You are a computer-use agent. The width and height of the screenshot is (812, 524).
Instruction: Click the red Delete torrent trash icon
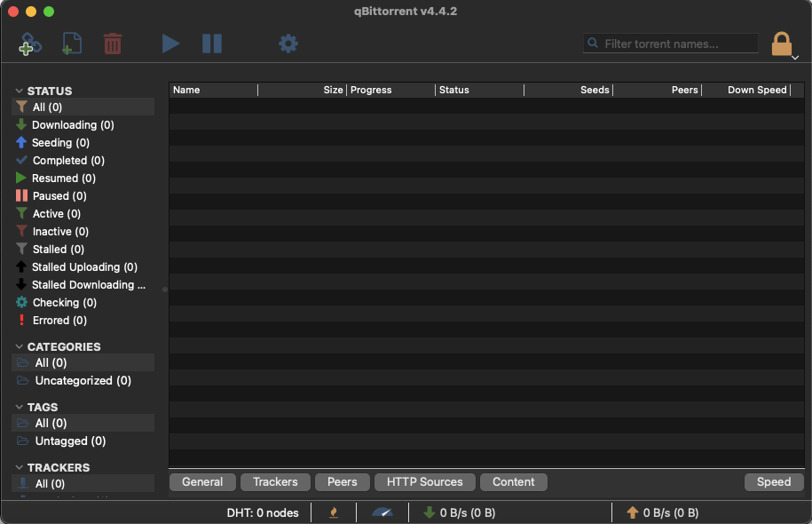point(113,44)
